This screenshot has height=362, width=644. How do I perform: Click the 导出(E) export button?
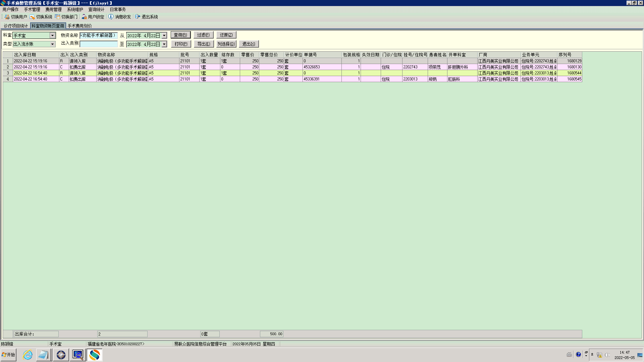click(x=204, y=44)
